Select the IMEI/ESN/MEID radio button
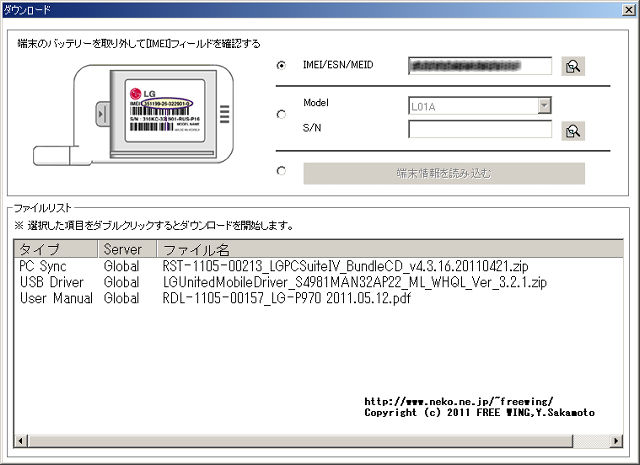The image size is (640, 465). [281, 65]
